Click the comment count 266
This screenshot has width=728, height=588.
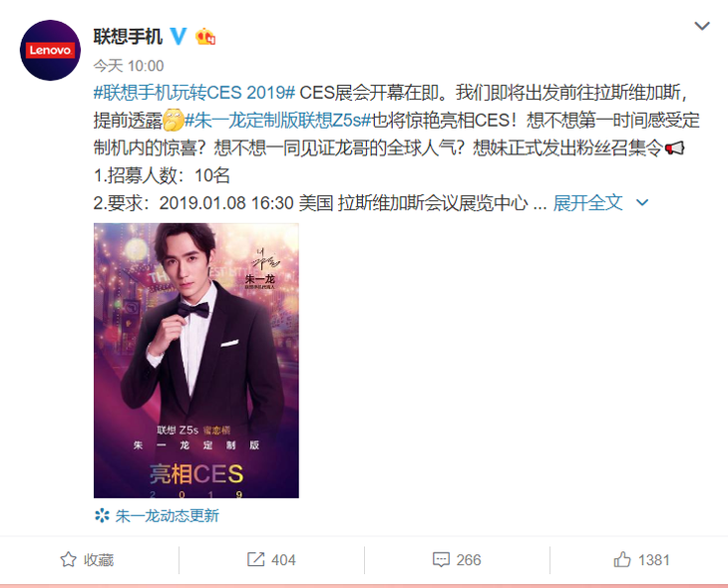[x=469, y=560]
